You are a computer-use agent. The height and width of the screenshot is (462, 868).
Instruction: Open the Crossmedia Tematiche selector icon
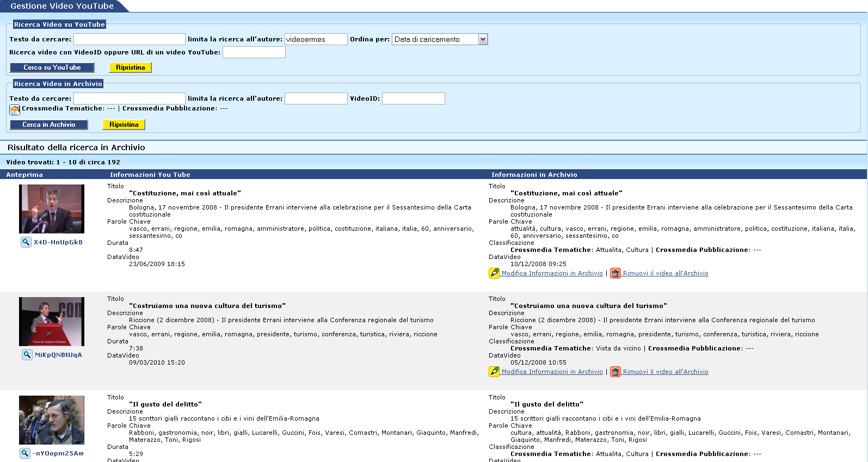(15, 110)
